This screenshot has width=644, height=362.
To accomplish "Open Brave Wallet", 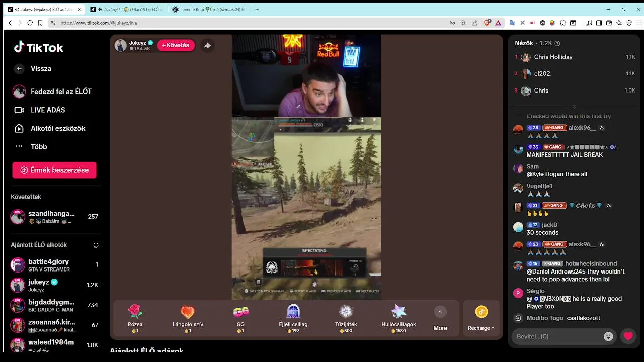I will [x=609, y=23].
